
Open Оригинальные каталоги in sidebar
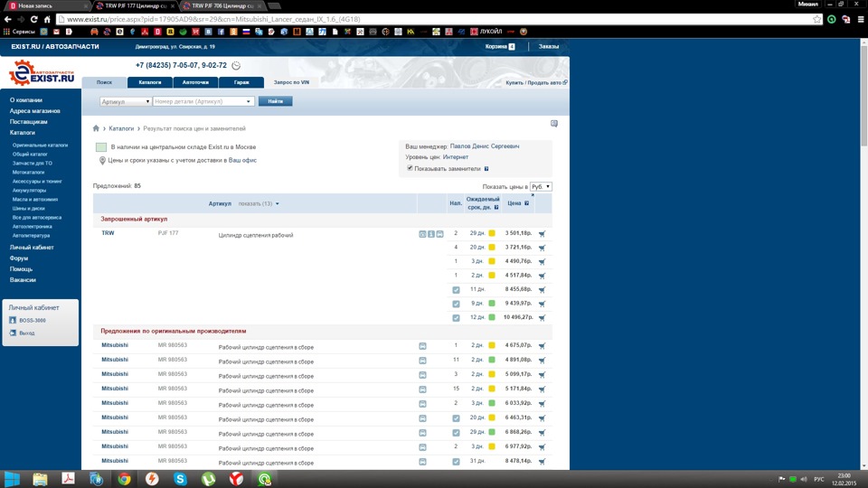40,145
